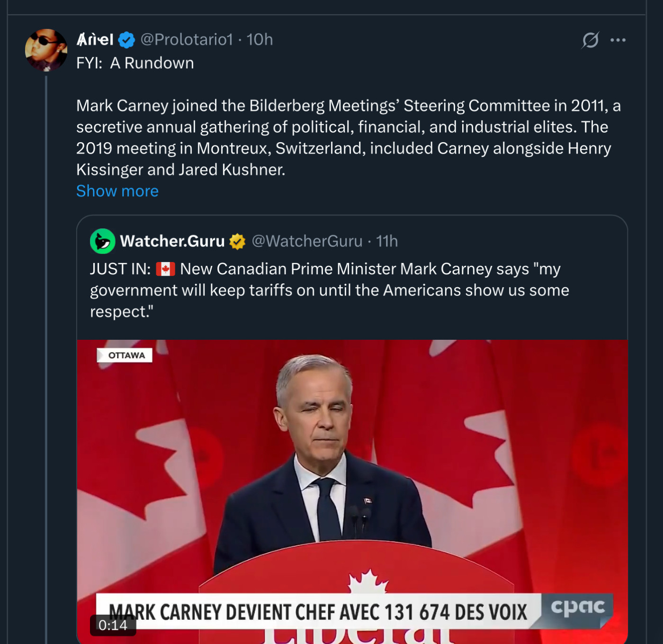Play the Mark Carney speech video
Image resolution: width=663 pixels, height=644 pixels.
point(352,474)
